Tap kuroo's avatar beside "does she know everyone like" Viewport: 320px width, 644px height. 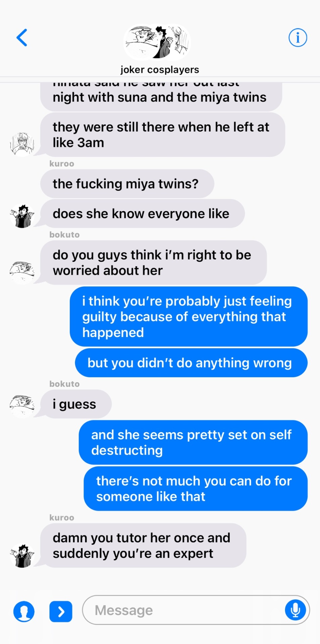pyautogui.click(x=22, y=216)
